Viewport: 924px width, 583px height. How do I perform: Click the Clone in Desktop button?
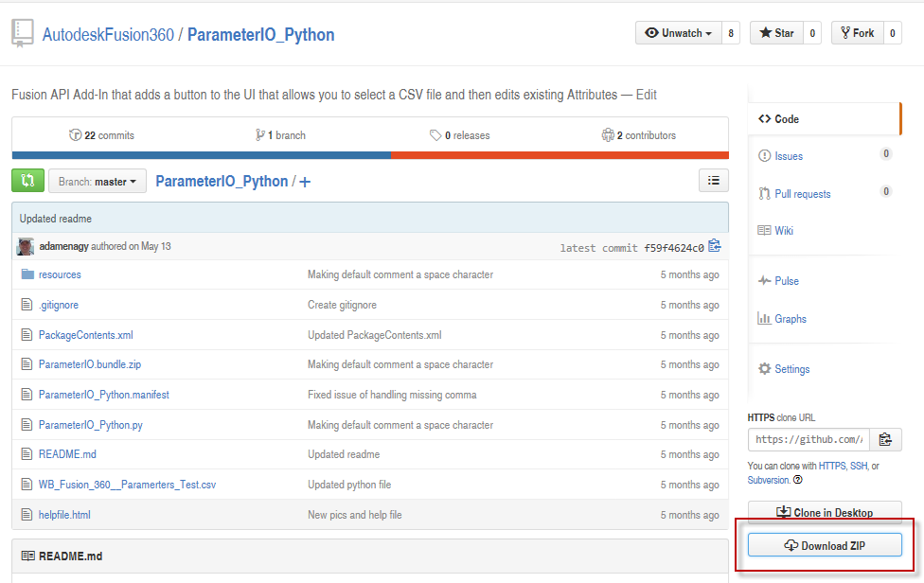pyautogui.click(x=824, y=512)
